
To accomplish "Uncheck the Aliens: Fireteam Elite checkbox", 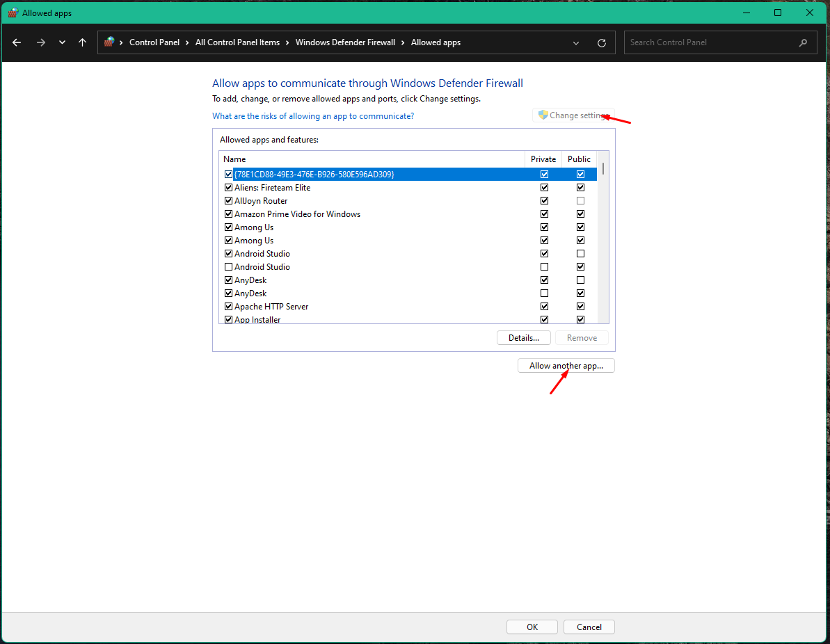I will (x=228, y=187).
